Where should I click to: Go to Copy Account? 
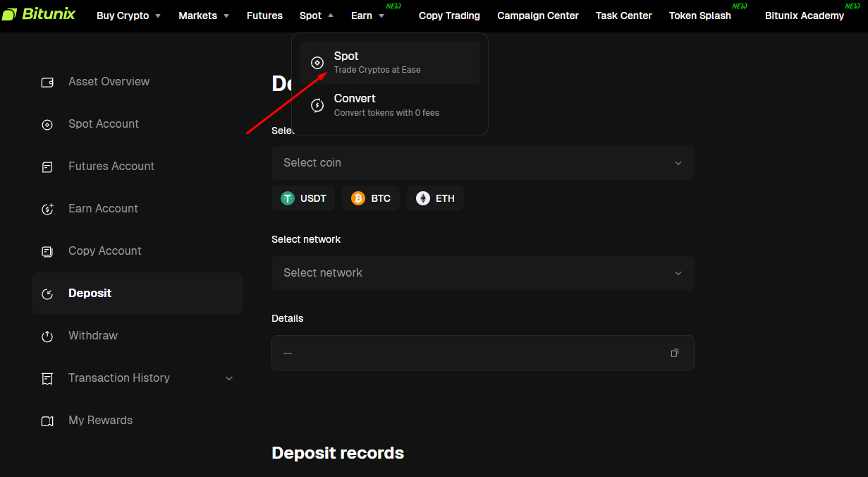pyautogui.click(x=137, y=251)
